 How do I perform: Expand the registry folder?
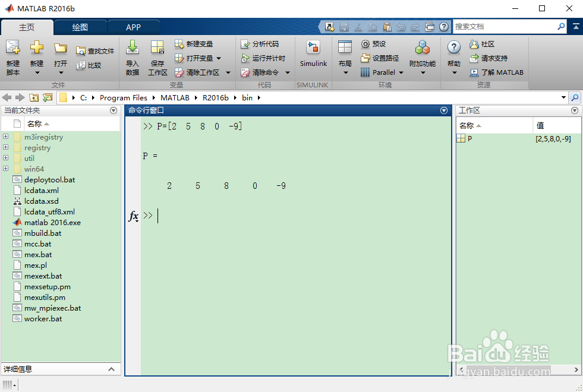[5, 147]
